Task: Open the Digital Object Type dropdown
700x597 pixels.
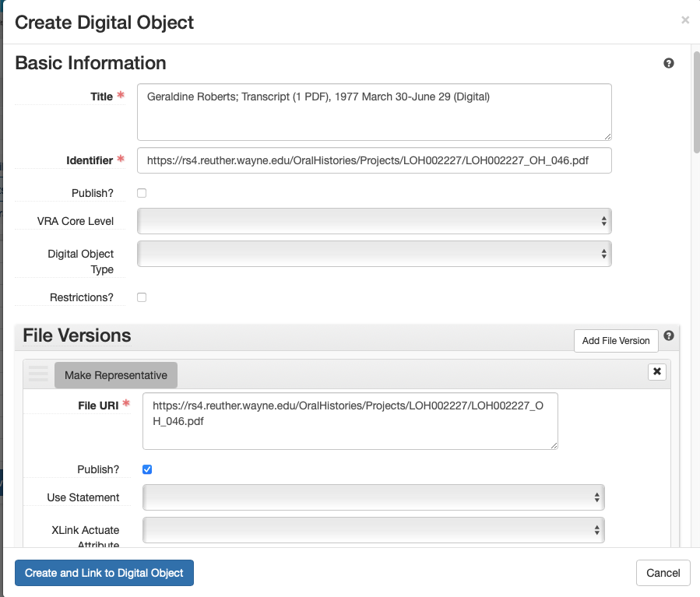Action: click(x=374, y=252)
